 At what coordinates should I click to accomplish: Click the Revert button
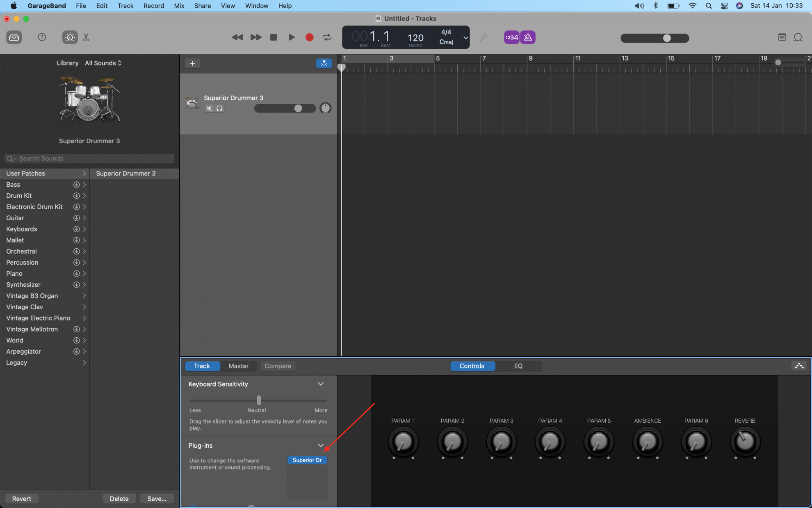pyautogui.click(x=21, y=499)
